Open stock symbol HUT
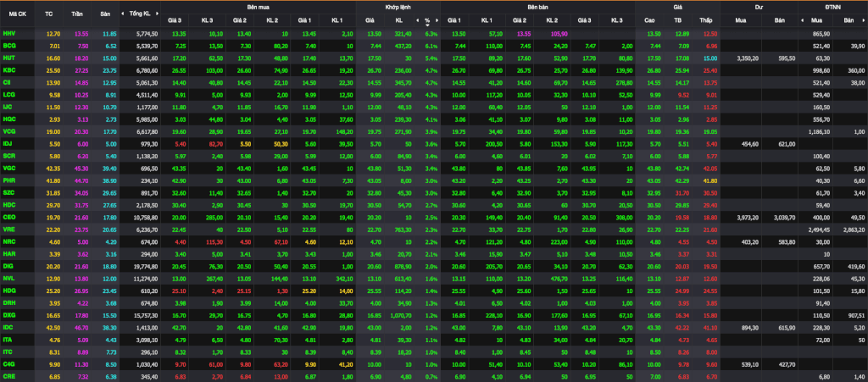868x382 pixels. 8,58
